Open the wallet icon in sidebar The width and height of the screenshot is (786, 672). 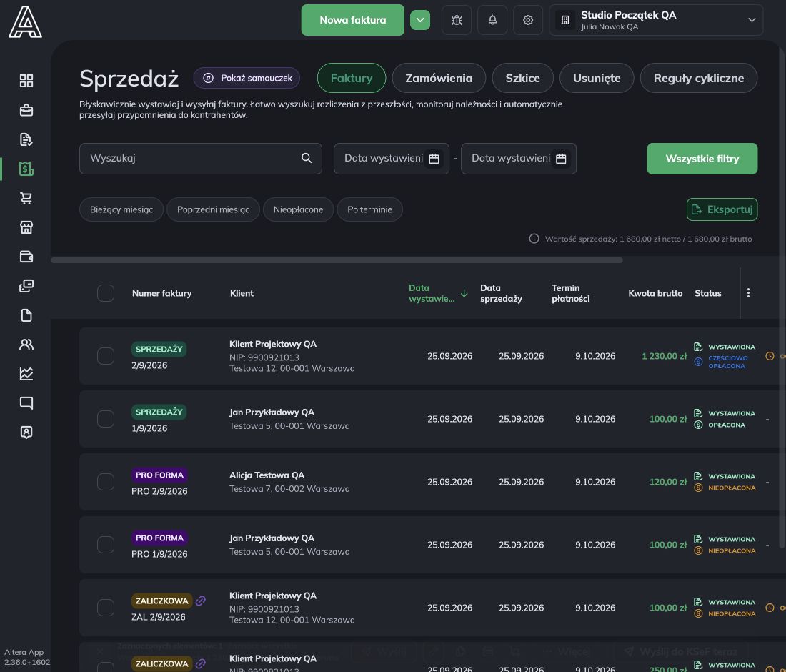pyautogui.click(x=26, y=257)
